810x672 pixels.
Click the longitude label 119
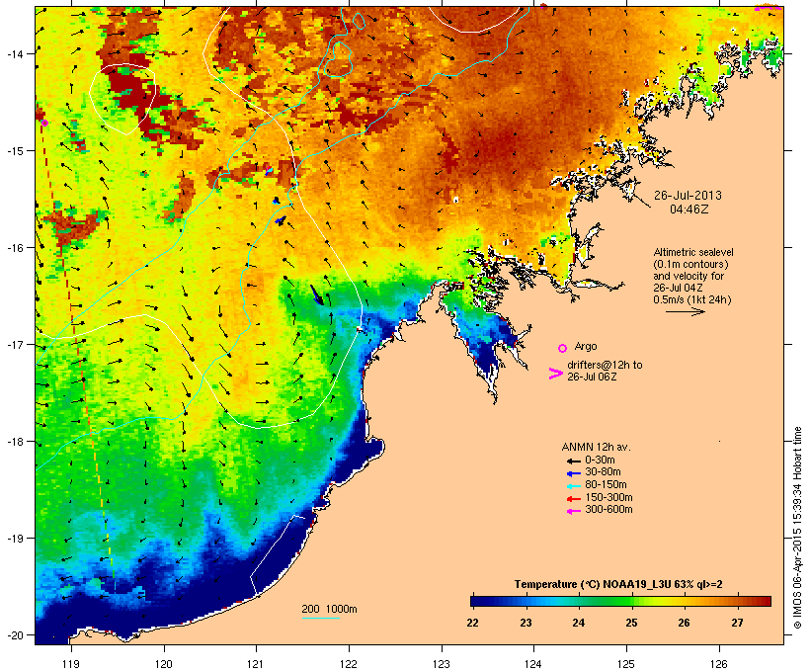[71, 664]
